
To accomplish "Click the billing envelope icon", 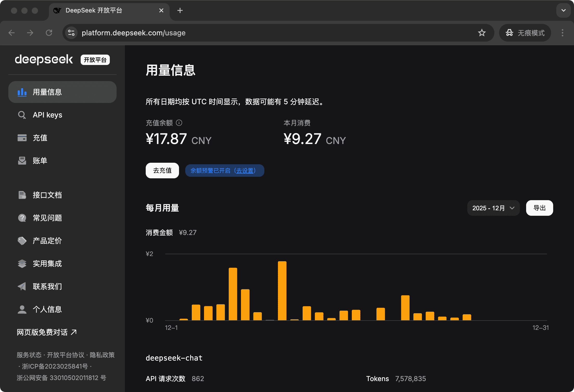I will coord(22,161).
